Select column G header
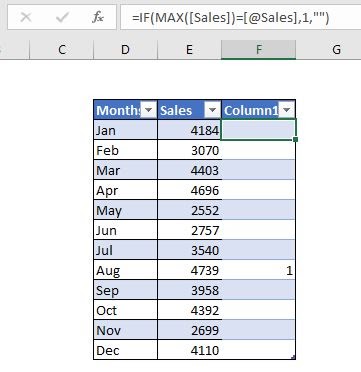 pos(337,50)
